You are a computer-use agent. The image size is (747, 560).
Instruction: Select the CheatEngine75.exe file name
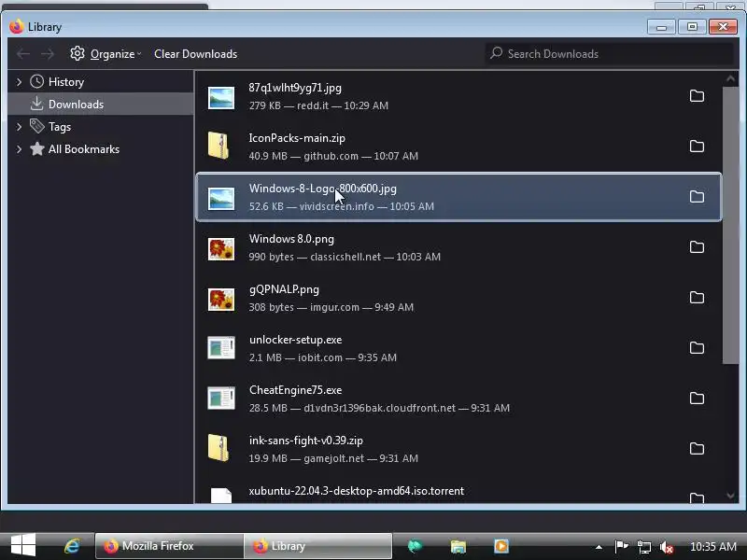pyautogui.click(x=295, y=390)
